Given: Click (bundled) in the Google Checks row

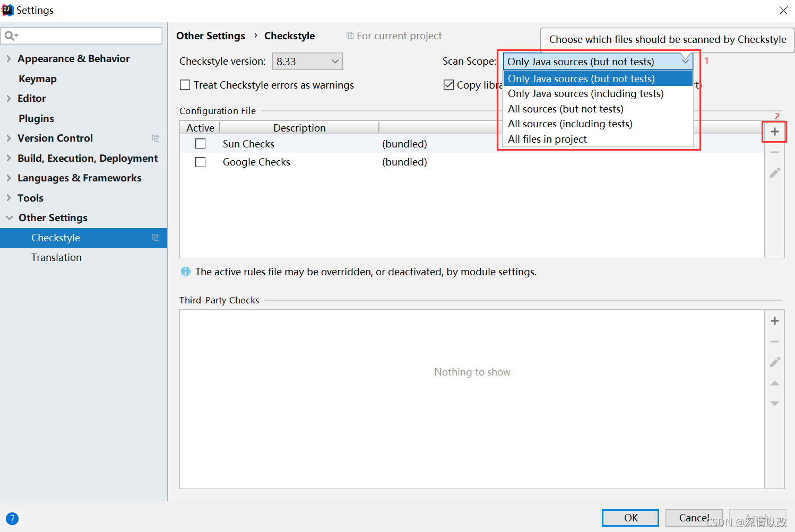Looking at the screenshot, I should click(404, 162).
